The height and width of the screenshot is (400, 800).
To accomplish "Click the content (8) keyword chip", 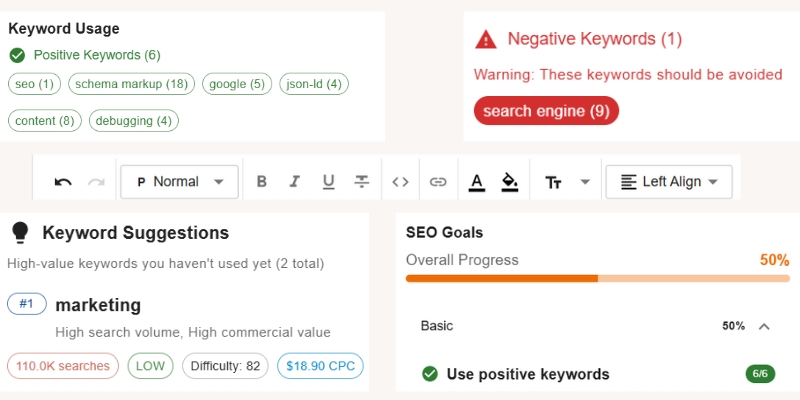I will pos(45,121).
